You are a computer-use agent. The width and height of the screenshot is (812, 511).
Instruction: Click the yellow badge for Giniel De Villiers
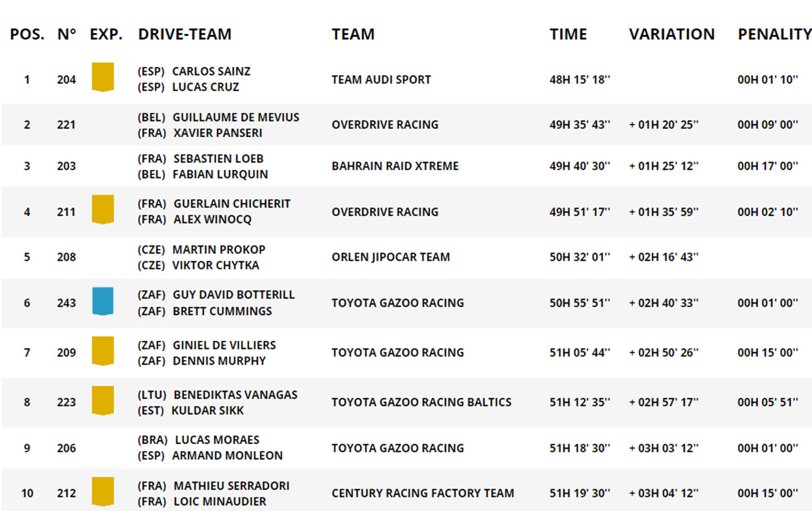point(102,350)
